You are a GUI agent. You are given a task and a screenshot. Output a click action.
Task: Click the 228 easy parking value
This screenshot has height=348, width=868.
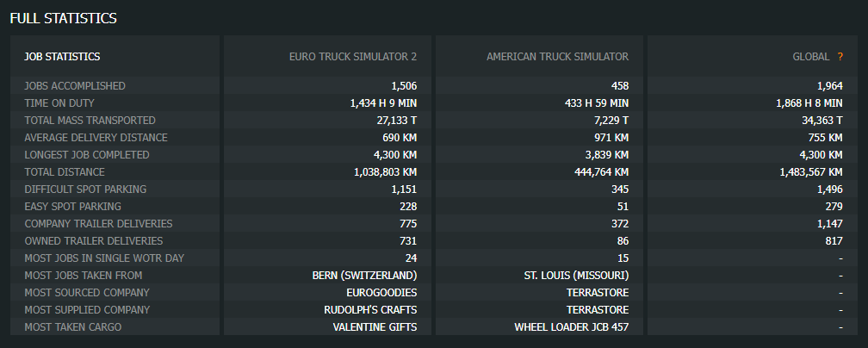408,206
